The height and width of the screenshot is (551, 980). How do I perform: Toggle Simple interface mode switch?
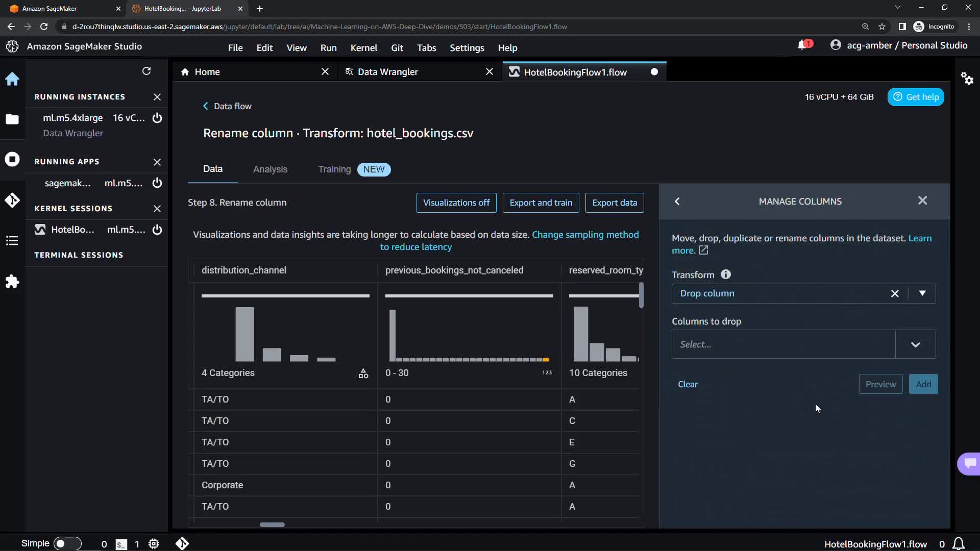pyautogui.click(x=67, y=543)
